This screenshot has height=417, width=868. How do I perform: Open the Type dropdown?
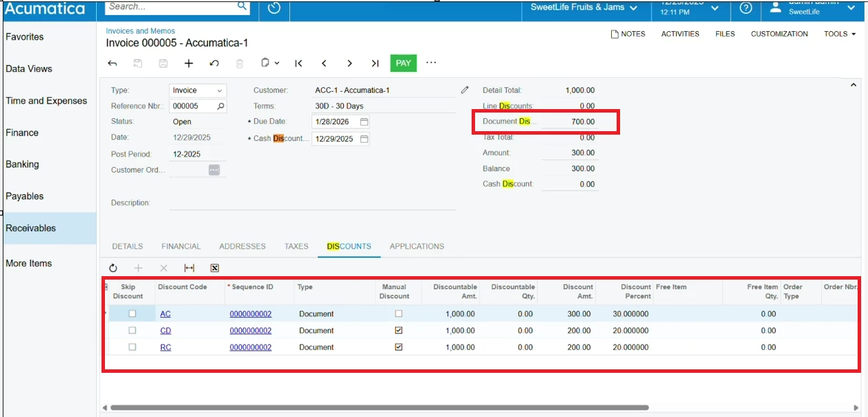tap(220, 90)
